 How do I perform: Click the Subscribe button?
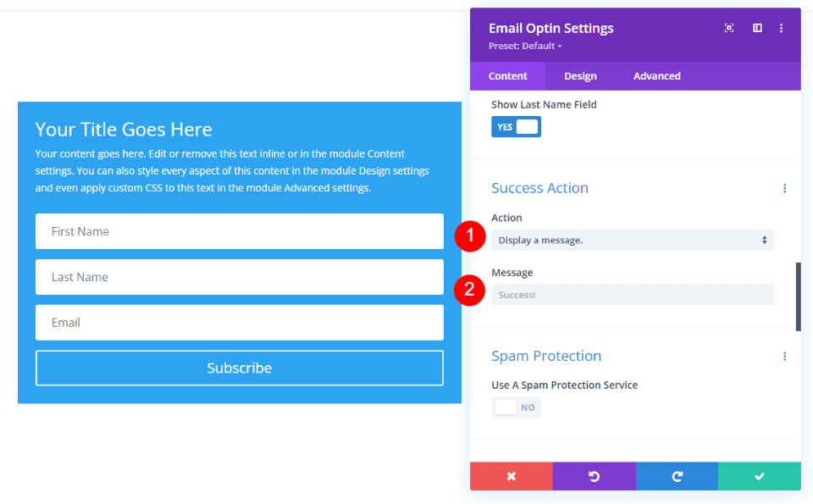point(240,368)
